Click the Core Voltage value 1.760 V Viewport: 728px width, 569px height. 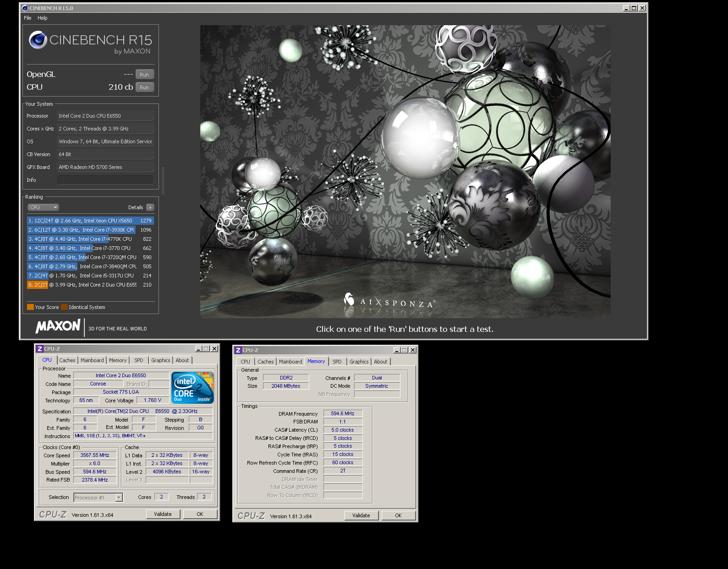click(x=153, y=400)
